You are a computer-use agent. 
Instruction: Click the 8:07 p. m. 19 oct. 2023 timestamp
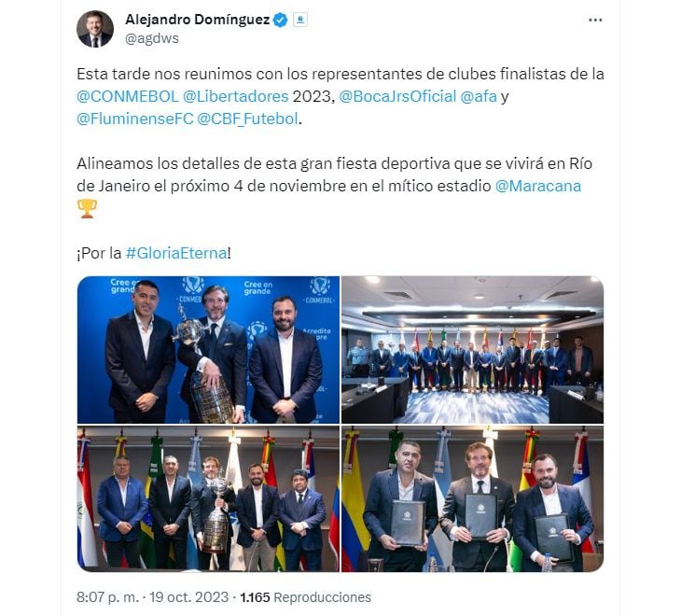[152, 597]
